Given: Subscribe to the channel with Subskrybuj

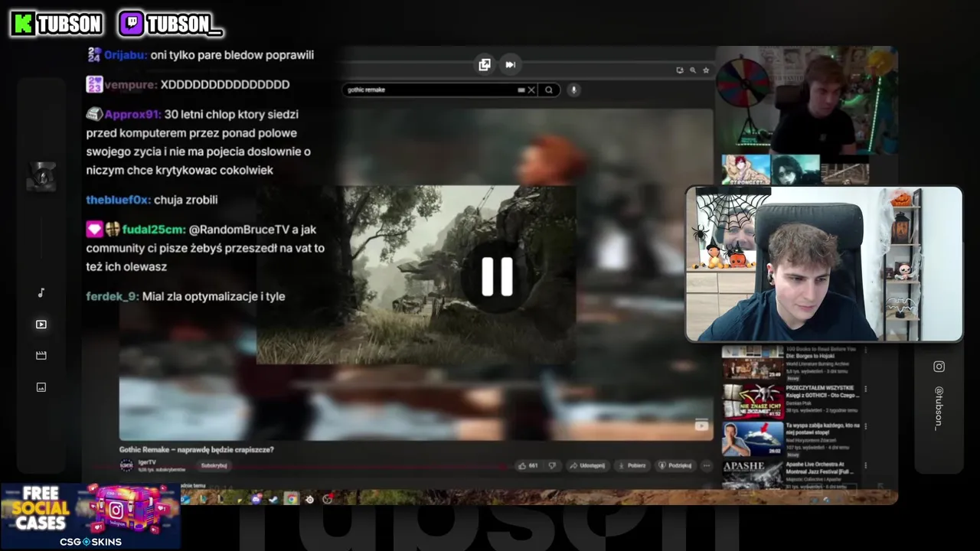Looking at the screenshot, I should 214,465.
